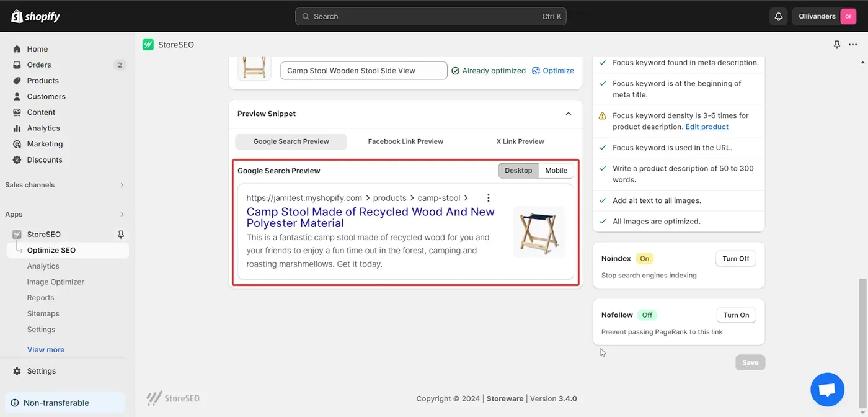Click the Optimize link beside alt text
Screen dimensions: 868x417
[553, 71]
